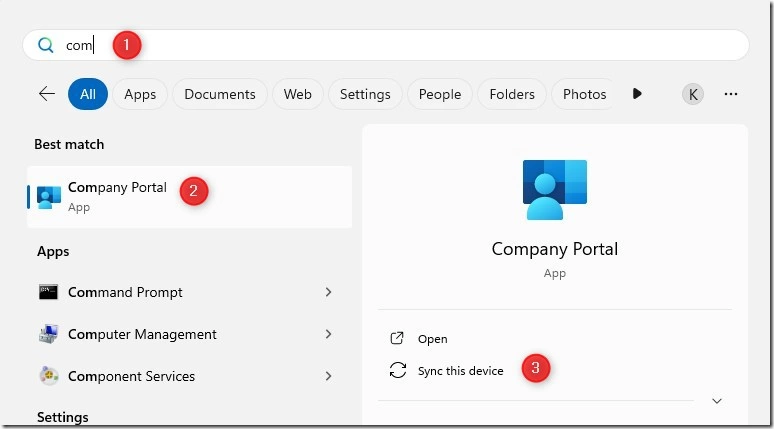Image resolution: width=774 pixels, height=429 pixels.
Task: Click the search box containing 'com'
Action: [386, 45]
